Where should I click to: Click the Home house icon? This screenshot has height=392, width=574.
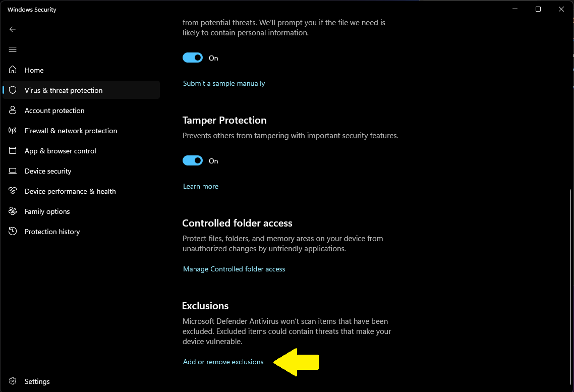click(13, 70)
